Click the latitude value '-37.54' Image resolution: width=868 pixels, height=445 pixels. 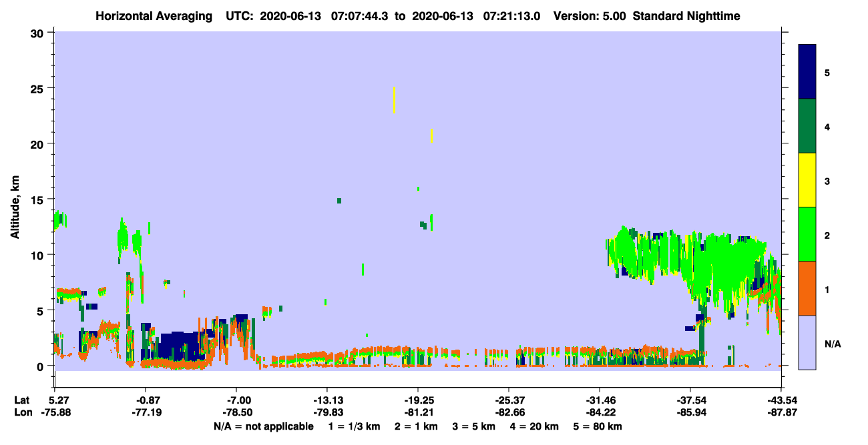690,400
